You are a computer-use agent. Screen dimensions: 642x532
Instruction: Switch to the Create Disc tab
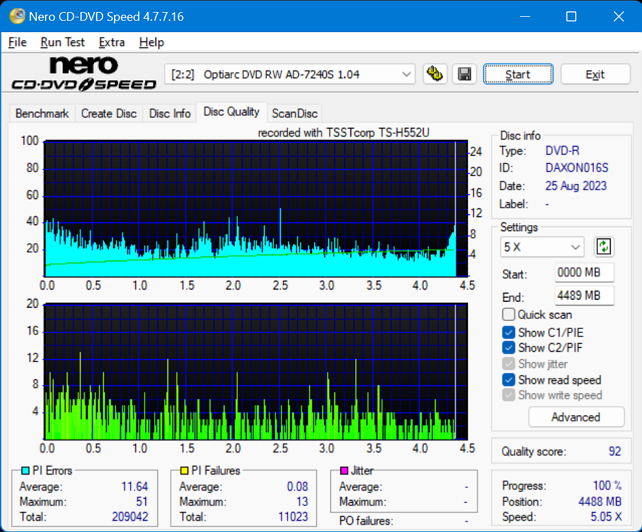(x=109, y=113)
